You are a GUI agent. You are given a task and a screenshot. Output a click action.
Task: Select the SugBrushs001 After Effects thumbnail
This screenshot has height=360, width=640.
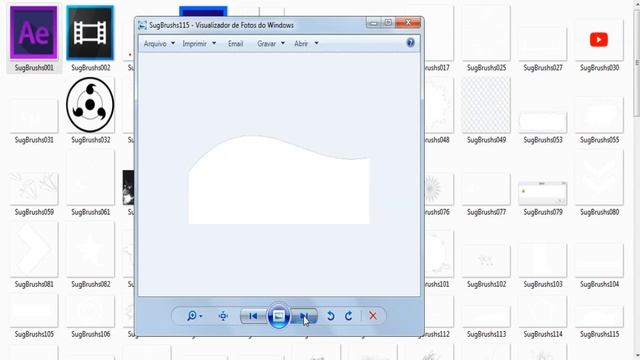click(34, 33)
